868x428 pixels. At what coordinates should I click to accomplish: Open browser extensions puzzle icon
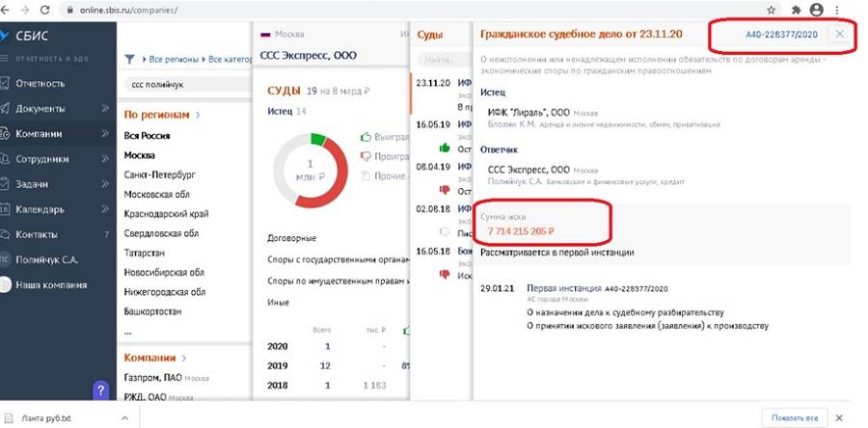point(797,10)
